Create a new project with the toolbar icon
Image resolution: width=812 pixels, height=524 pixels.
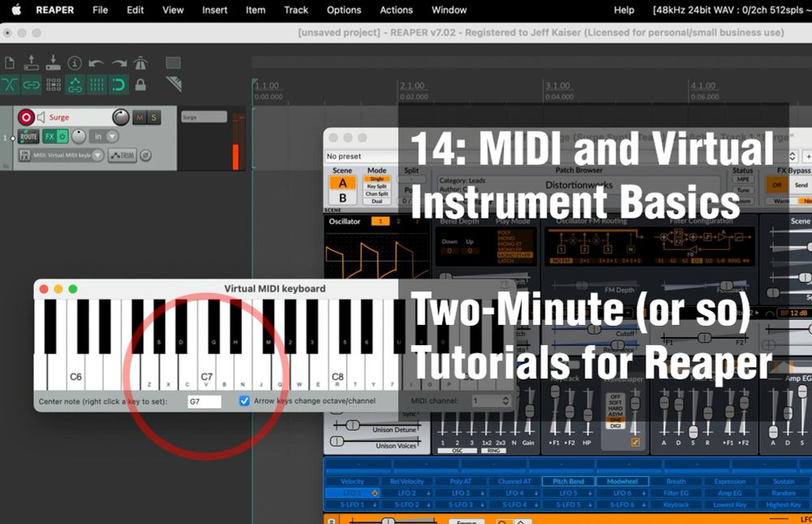(x=10, y=63)
